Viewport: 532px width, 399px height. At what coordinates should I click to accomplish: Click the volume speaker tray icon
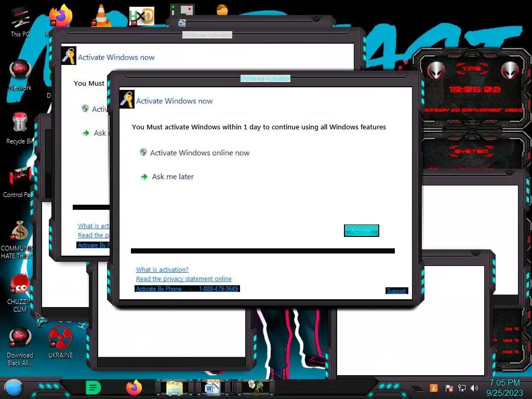474,388
